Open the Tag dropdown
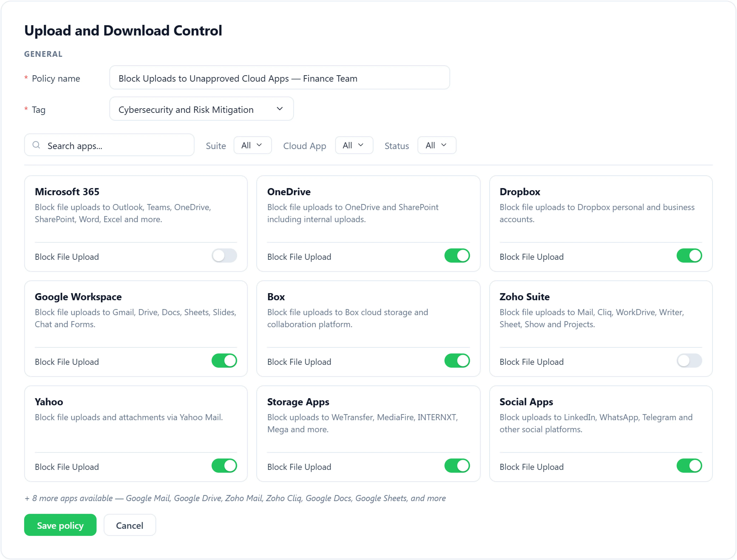Viewport: 737px width, 560px height. [x=201, y=109]
